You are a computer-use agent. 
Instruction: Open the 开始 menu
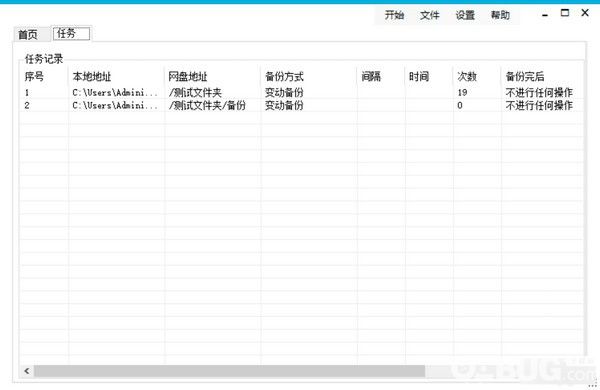click(394, 15)
